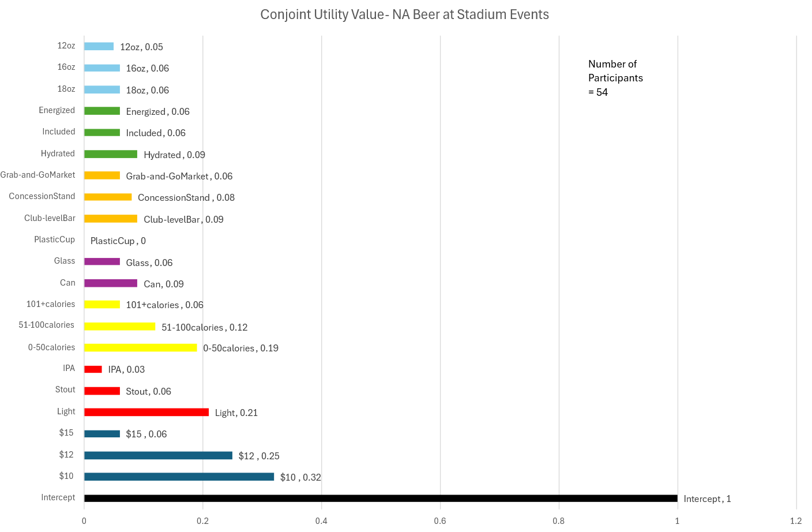Click the $15 dark blue bar
The width and height of the screenshot is (812, 532).
(102, 434)
